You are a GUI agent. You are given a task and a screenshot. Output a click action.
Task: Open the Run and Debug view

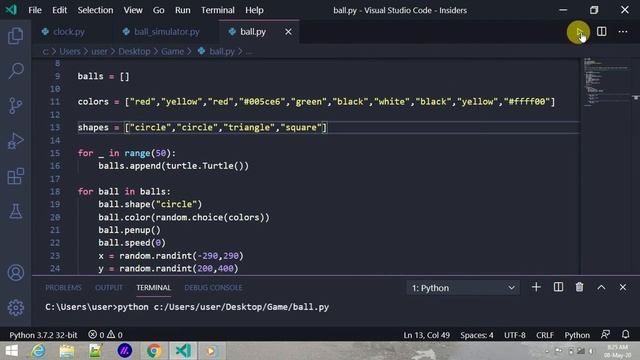[x=16, y=141]
